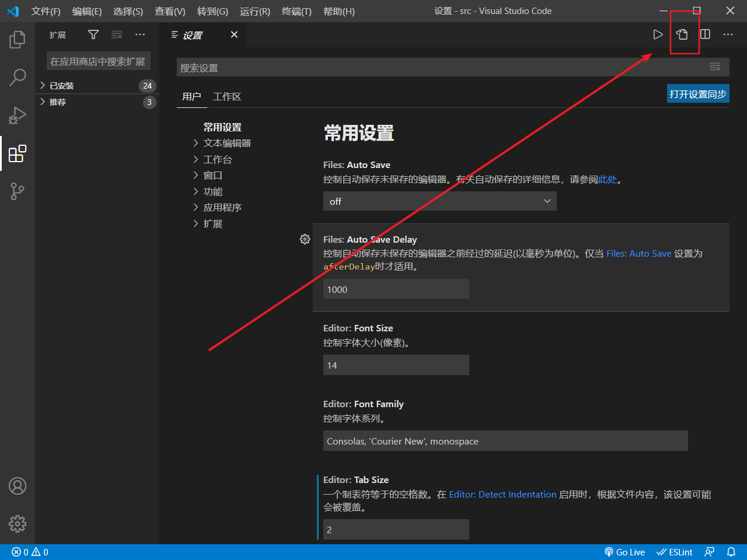
Task: Open the 帮助(H) menu
Action: coord(338,11)
